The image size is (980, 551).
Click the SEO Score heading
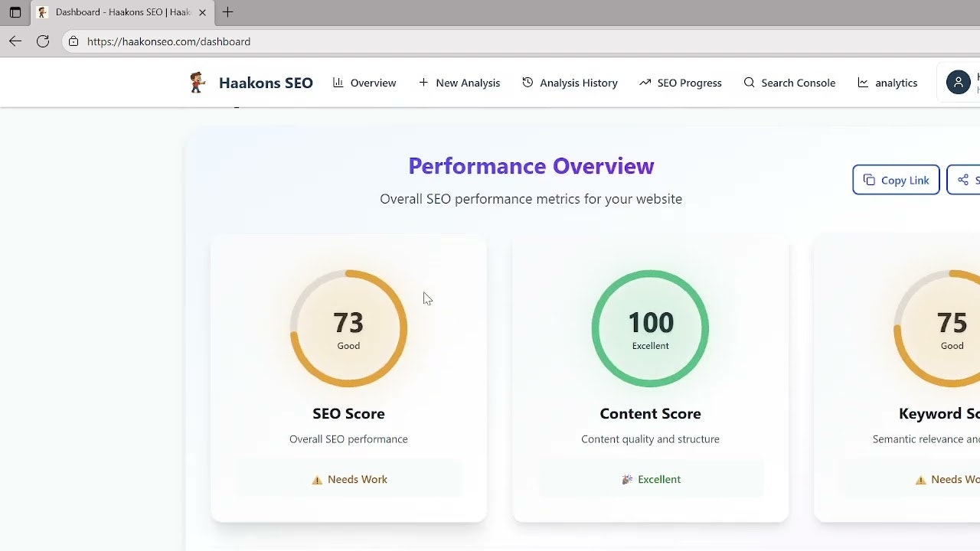coord(348,413)
